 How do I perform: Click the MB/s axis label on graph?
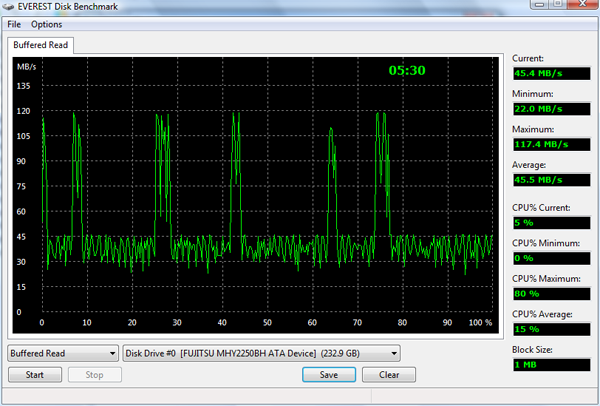click(x=26, y=67)
